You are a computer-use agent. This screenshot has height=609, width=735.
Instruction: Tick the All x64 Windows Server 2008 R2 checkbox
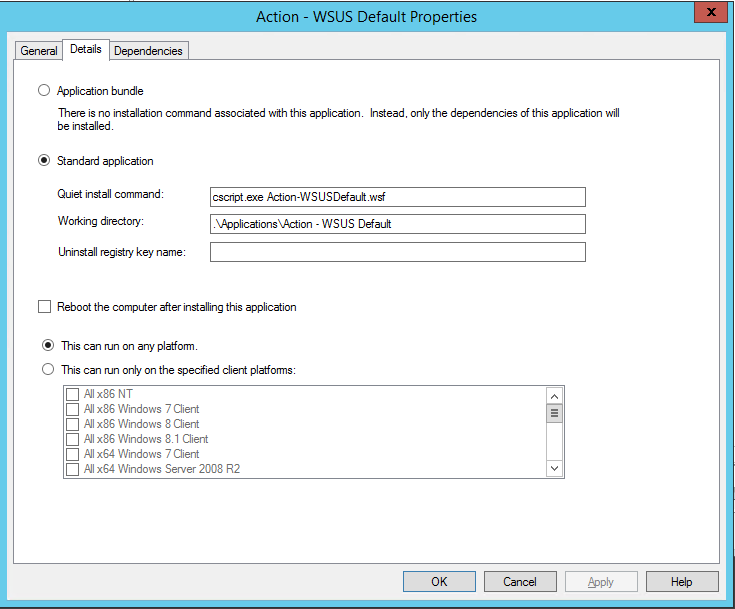(x=72, y=469)
